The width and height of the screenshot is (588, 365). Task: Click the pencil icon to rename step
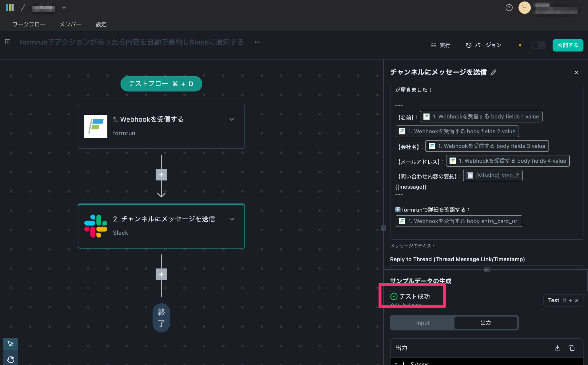tap(493, 72)
